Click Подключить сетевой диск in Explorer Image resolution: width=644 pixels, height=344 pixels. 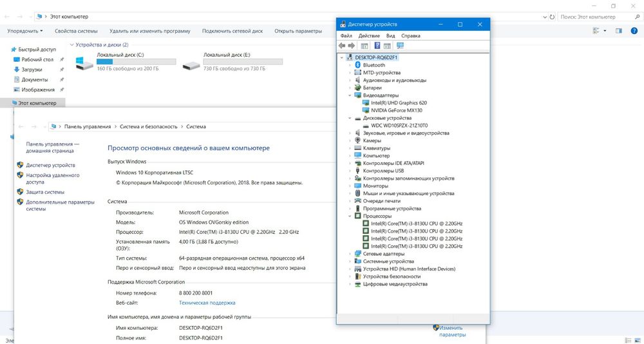click(232, 31)
